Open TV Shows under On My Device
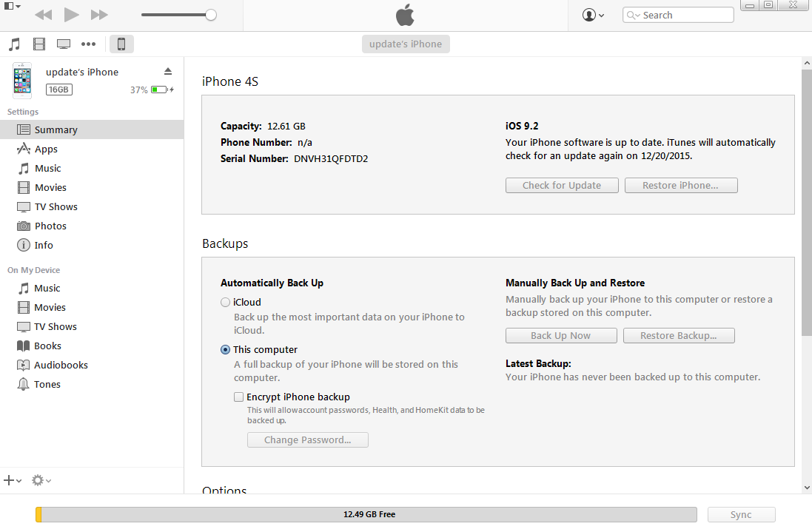 92,326
